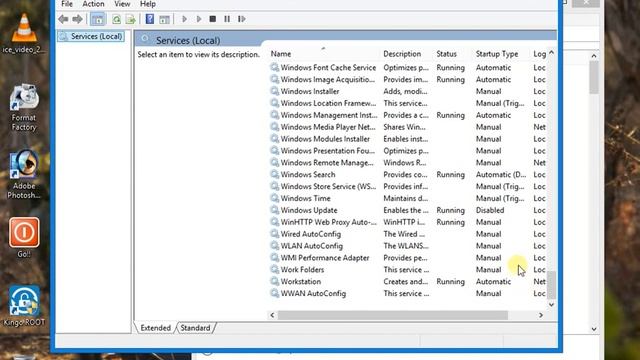Select WinHTTP Web Proxy Auto service
Image resolution: width=640 pixels, height=360 pixels.
[x=407, y=222]
